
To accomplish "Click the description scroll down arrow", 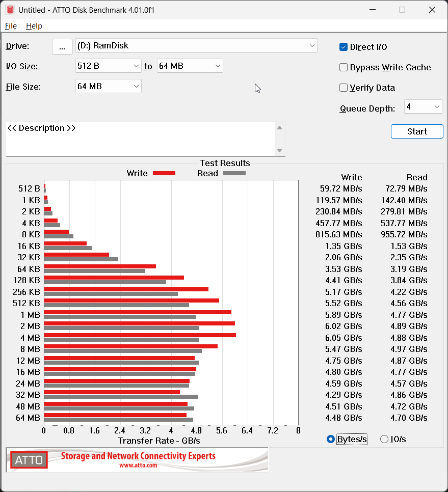I will [279, 150].
